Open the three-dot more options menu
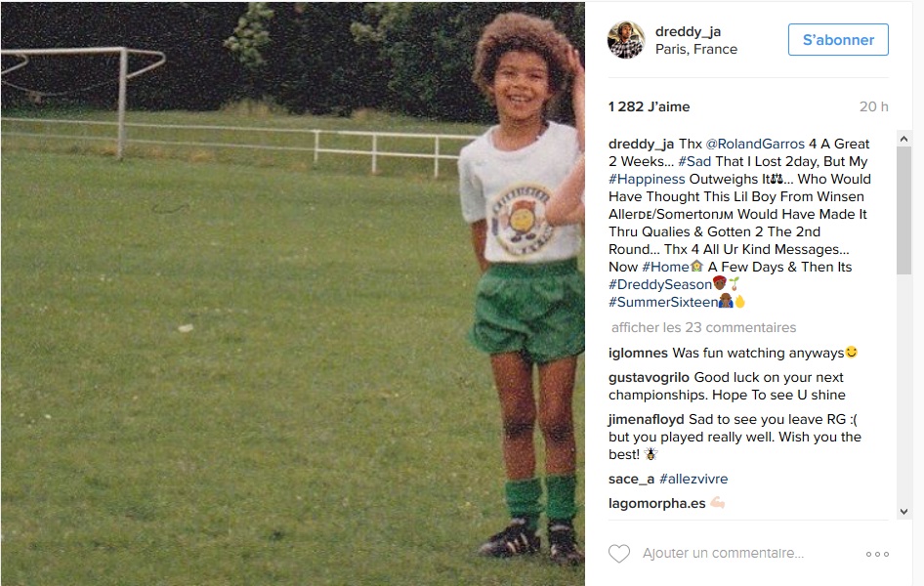The image size is (924, 586). 877,554
